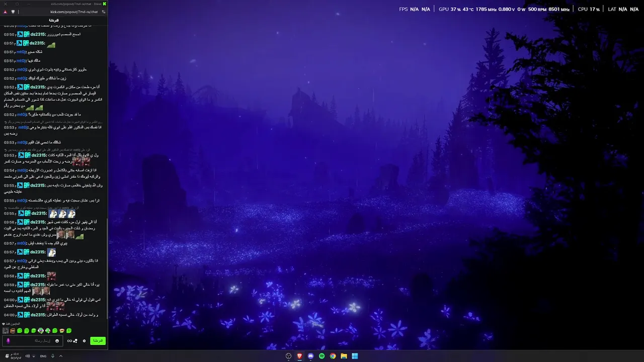Click the FPS N/A overlay reading

415,9
